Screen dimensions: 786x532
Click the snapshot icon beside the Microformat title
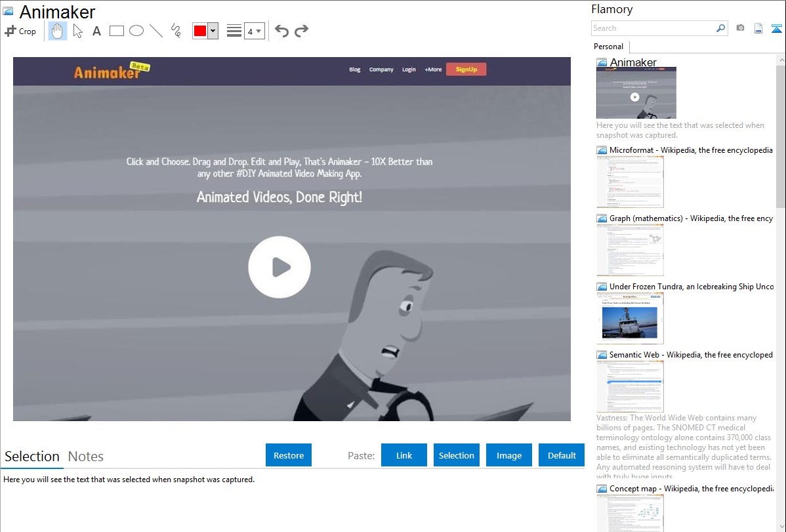(602, 150)
